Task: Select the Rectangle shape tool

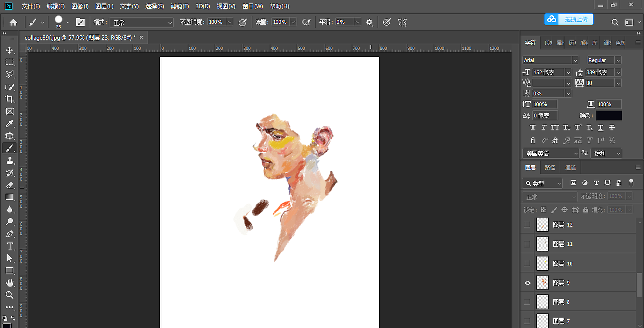Action: tap(10, 271)
